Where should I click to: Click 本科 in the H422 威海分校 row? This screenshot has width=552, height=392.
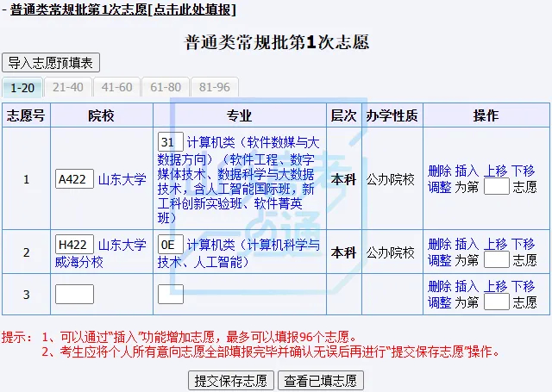343,252
